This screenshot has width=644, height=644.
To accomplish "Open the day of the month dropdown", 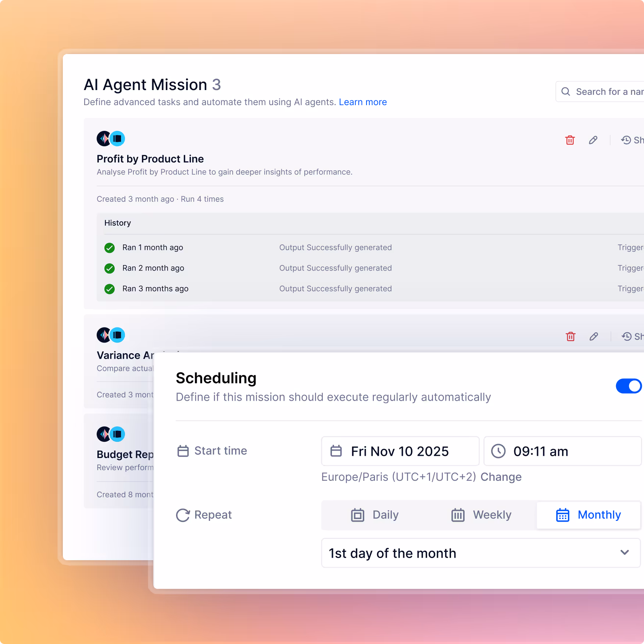I will click(x=481, y=553).
